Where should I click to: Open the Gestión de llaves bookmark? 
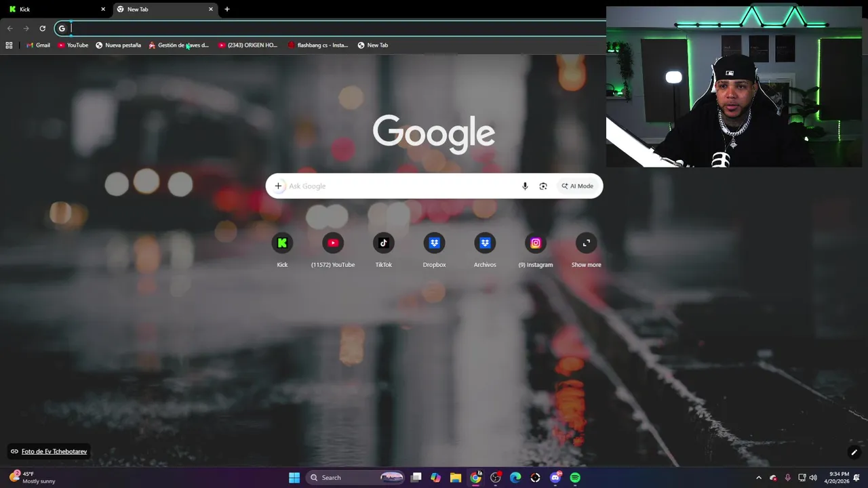point(178,45)
